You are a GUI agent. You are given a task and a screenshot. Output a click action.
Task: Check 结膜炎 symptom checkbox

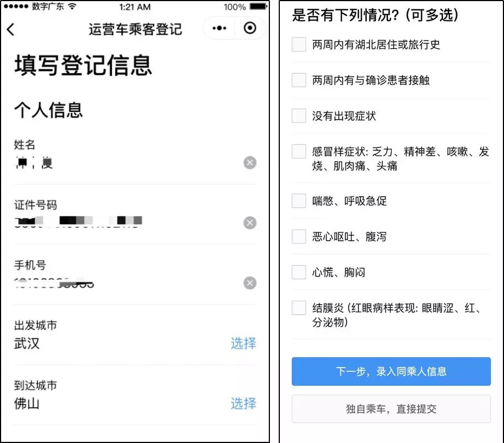[299, 307]
